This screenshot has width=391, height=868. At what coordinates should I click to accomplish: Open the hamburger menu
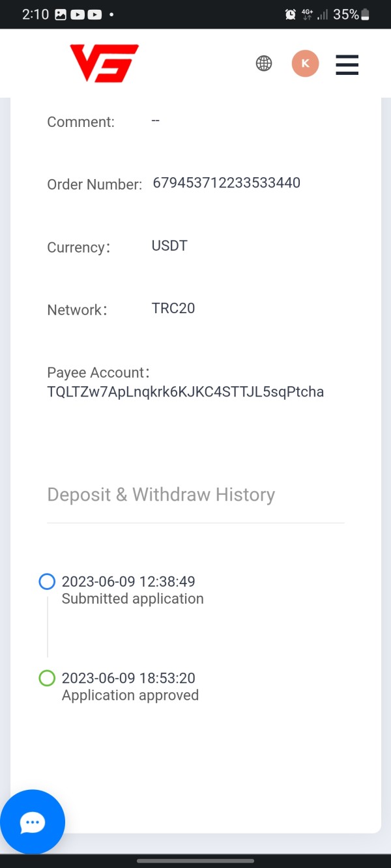click(347, 64)
